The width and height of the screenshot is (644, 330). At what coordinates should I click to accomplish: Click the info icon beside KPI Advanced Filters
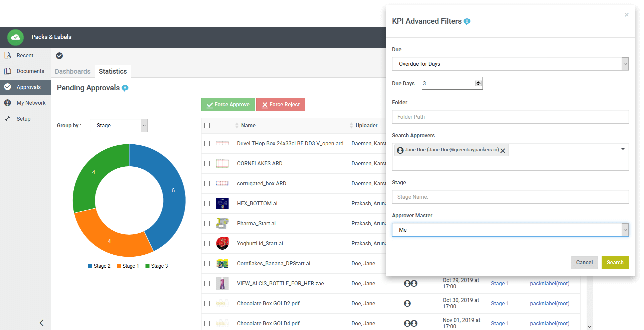467,21
